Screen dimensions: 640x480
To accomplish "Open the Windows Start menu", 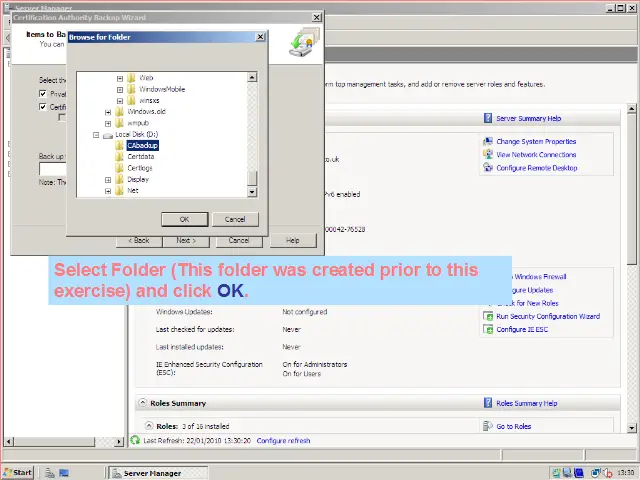I will point(18,472).
